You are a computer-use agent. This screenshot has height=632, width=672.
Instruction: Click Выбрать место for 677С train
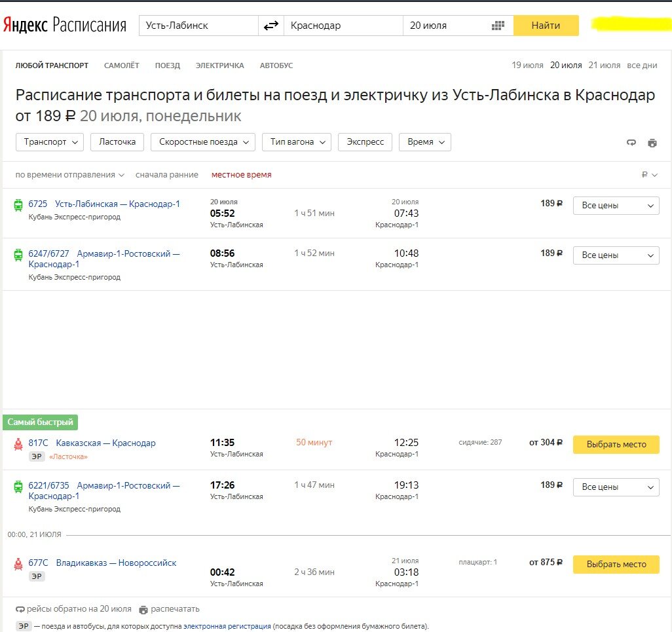click(616, 565)
